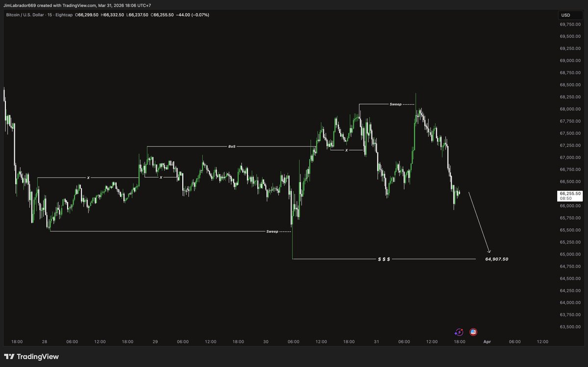
Task: Click the 64,000.00 price axis label
Action: 570,303
